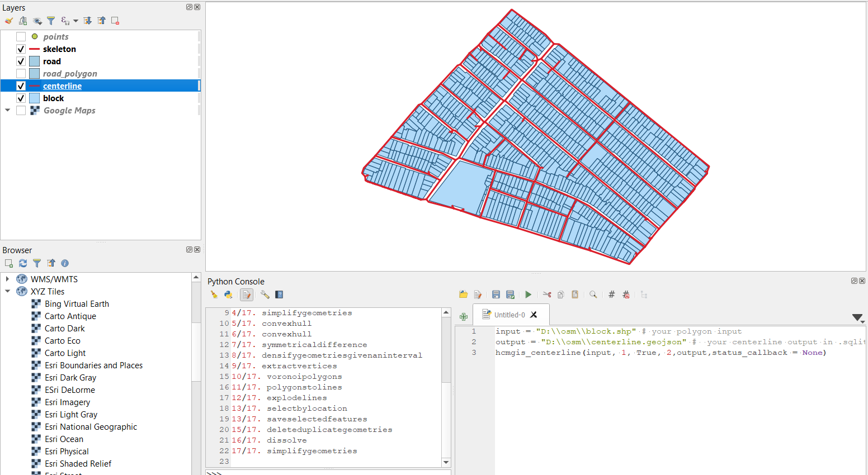
Task: Expand the WMS/WMTS tree node
Action: [7, 279]
